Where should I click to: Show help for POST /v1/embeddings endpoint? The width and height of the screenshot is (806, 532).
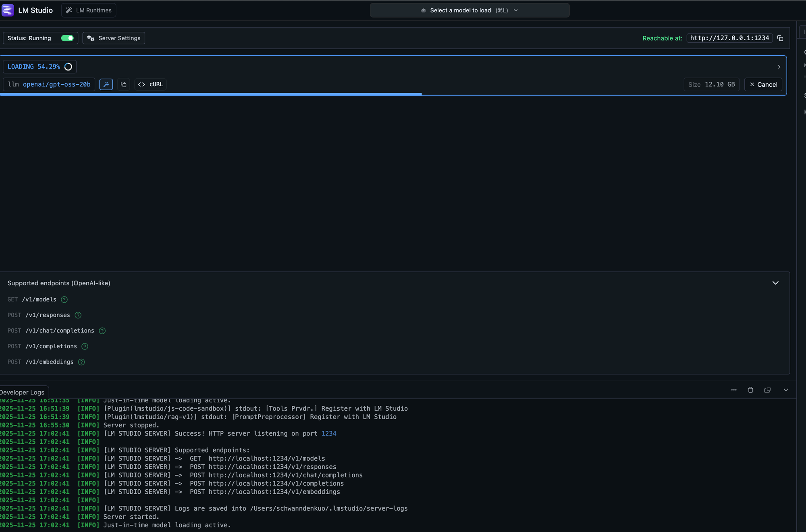81,362
